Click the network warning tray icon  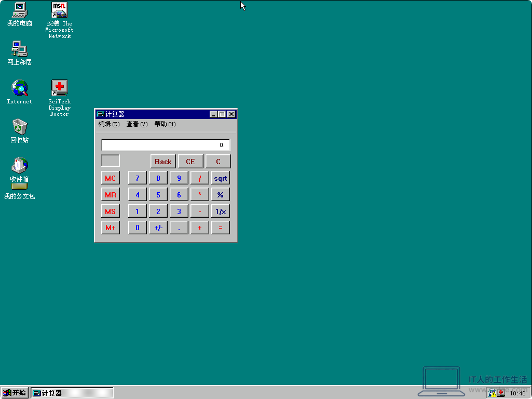(493, 393)
